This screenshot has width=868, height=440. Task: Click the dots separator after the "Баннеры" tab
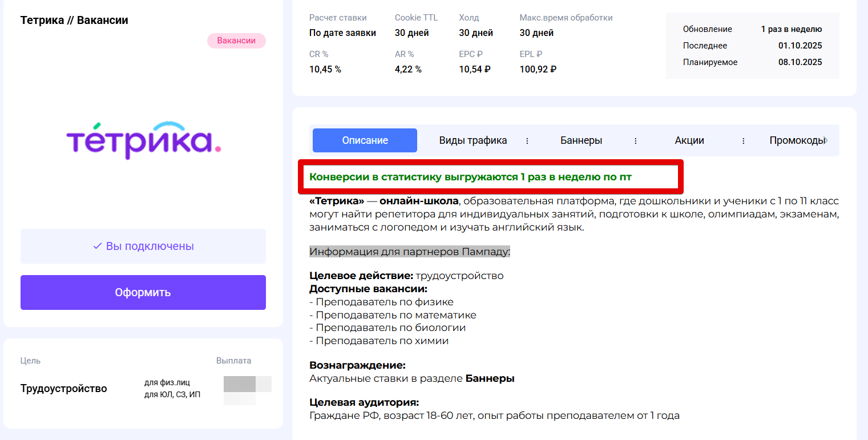pos(636,141)
